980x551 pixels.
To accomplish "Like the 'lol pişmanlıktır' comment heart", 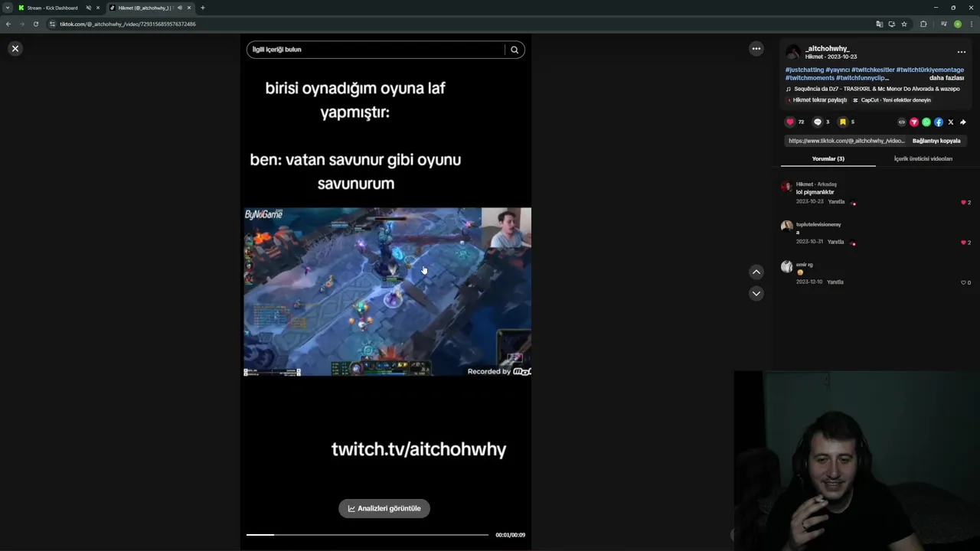I will click(x=963, y=203).
